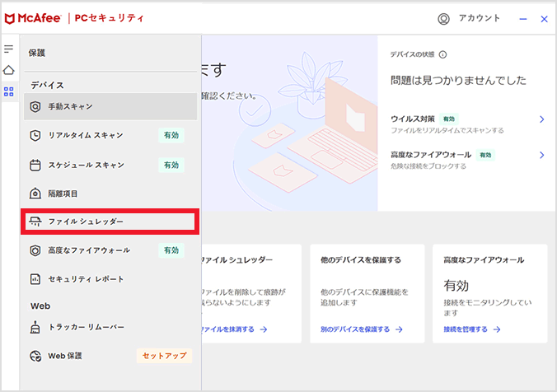Click the file shredder icon
Screen dimensions: 557x392
[x=35, y=222]
